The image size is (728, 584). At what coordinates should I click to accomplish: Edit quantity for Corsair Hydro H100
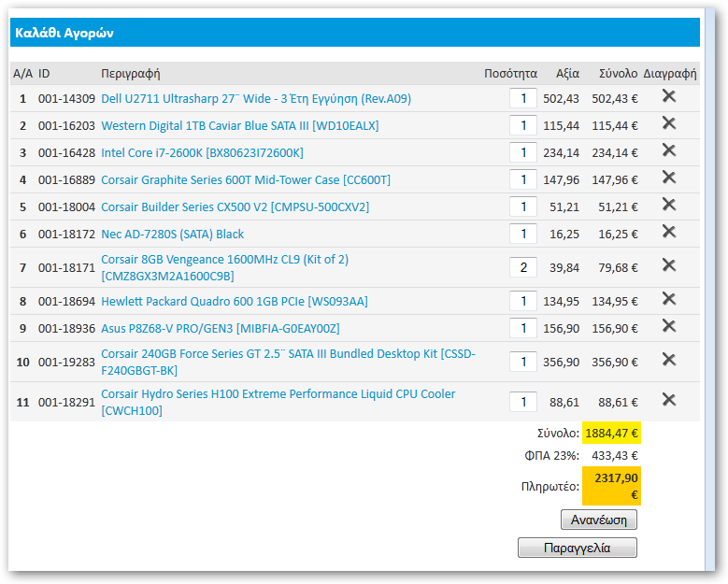tap(523, 402)
